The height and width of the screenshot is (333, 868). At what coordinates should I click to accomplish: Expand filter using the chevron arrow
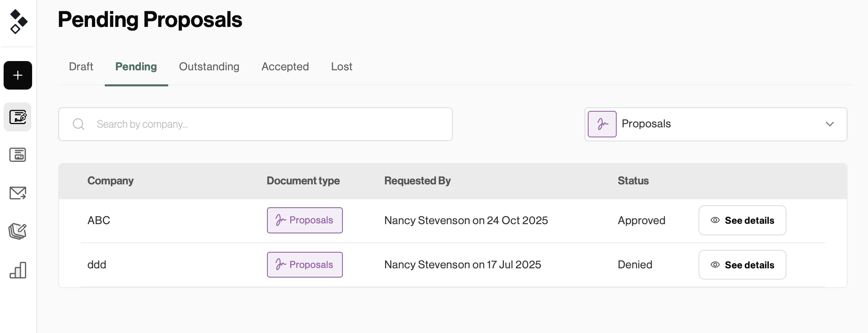(830, 124)
